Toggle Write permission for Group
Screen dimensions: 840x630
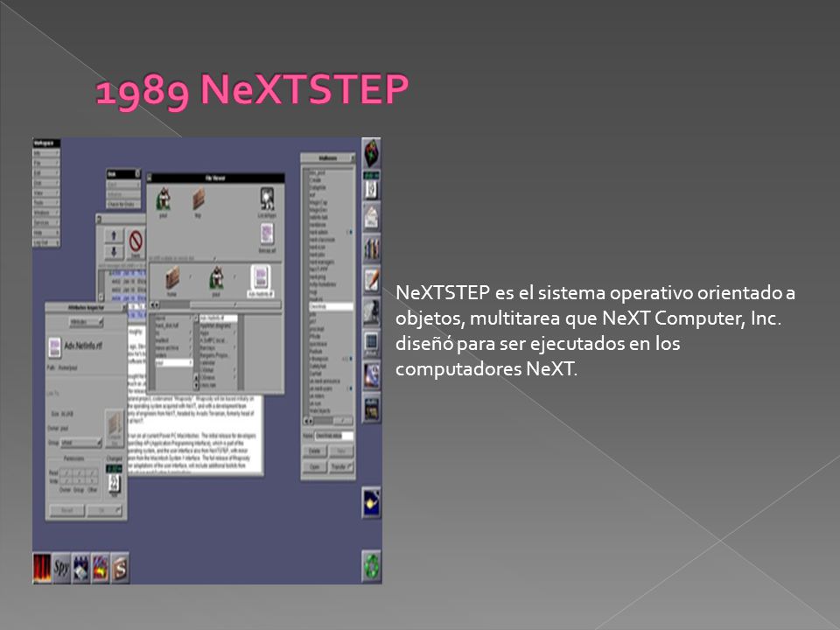point(79,481)
